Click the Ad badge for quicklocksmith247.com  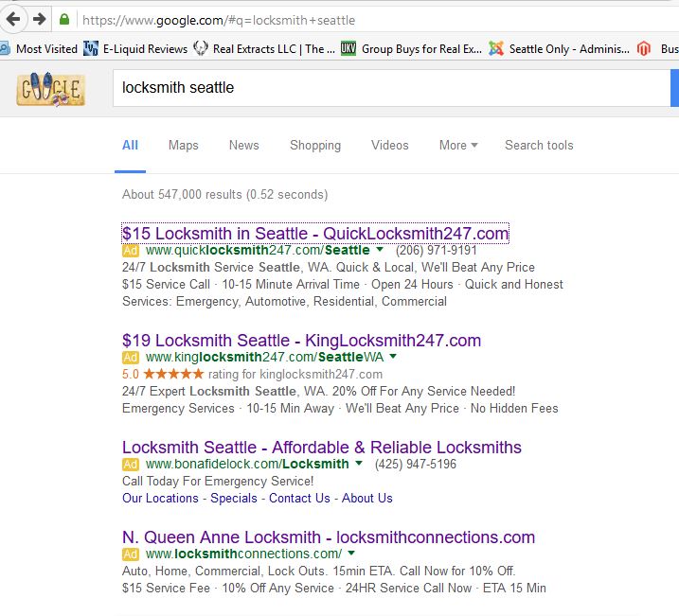[x=131, y=251]
